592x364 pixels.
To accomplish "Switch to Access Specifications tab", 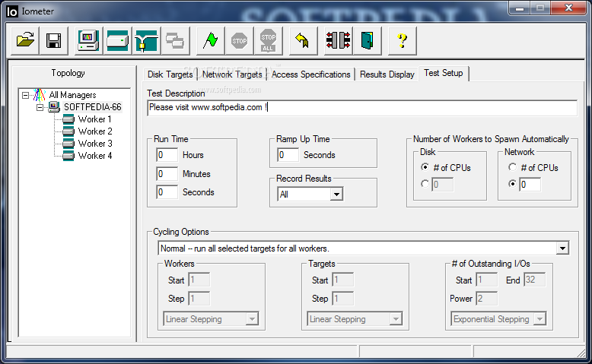I will 310,74.
